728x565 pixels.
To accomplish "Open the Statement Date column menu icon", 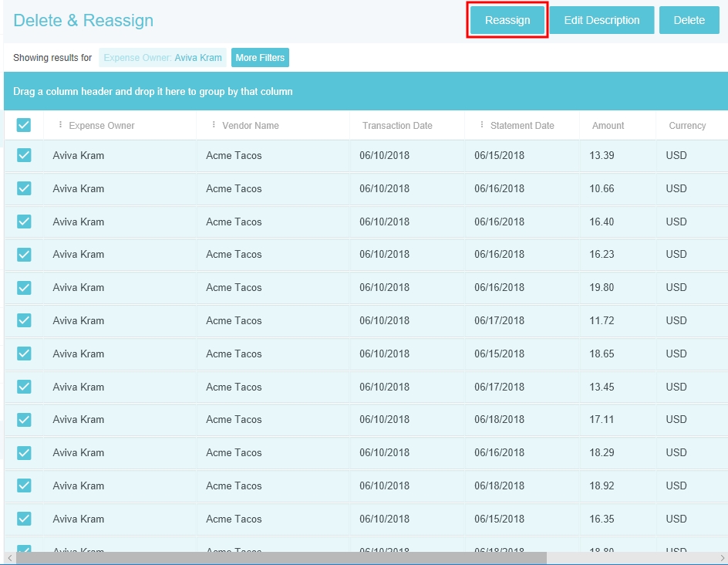I will click(x=482, y=125).
